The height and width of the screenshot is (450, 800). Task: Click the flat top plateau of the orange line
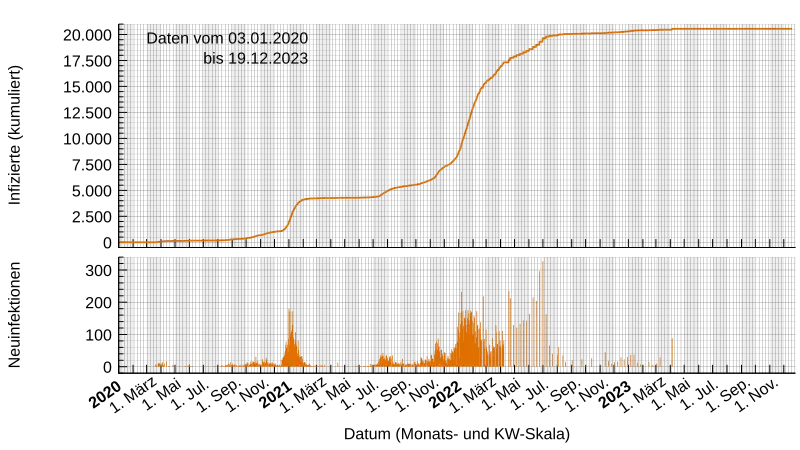(x=700, y=29)
